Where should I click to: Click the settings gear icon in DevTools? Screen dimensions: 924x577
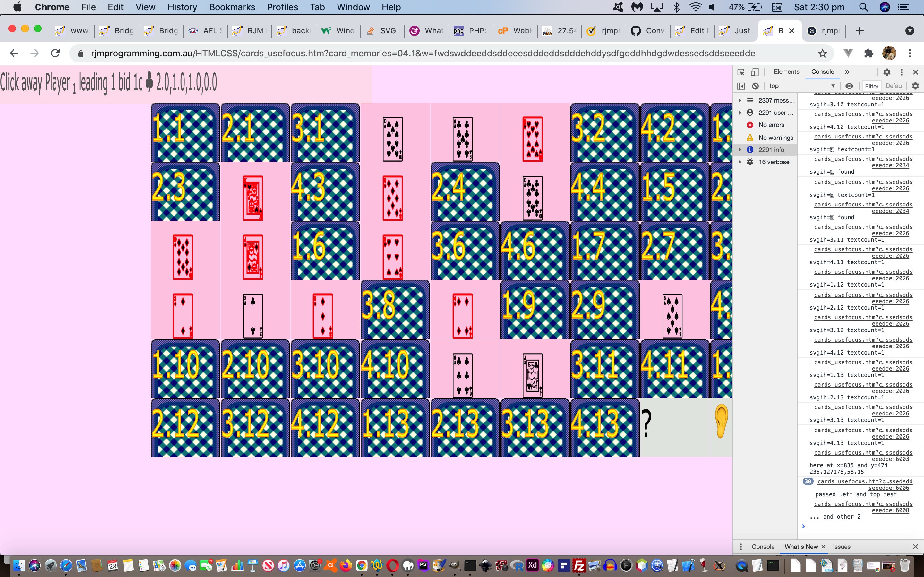[887, 72]
